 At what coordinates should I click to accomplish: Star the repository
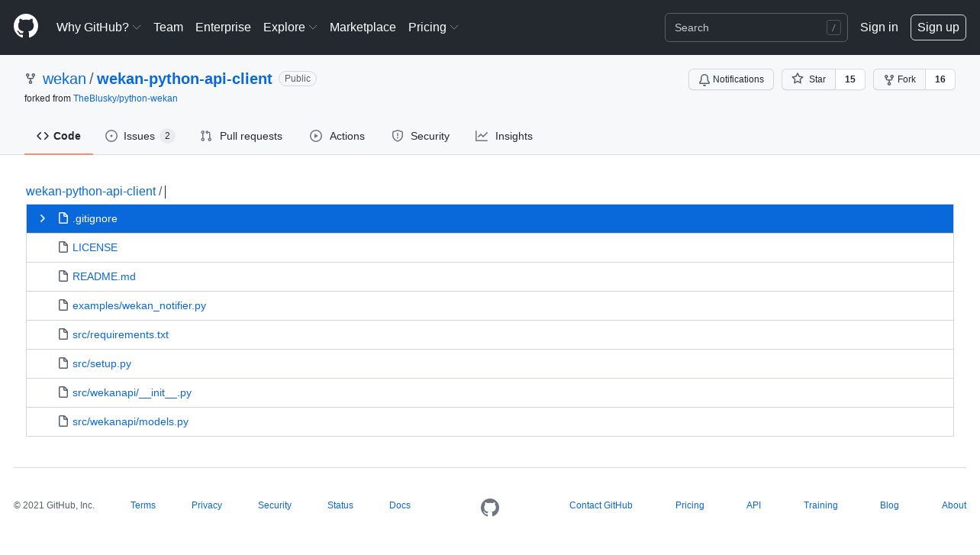808,79
